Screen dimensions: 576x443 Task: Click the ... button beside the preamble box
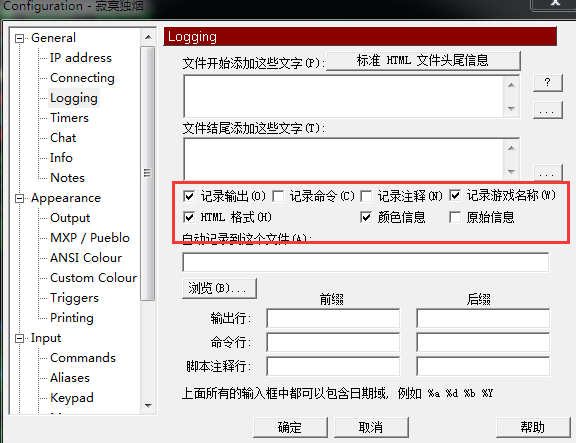547,110
